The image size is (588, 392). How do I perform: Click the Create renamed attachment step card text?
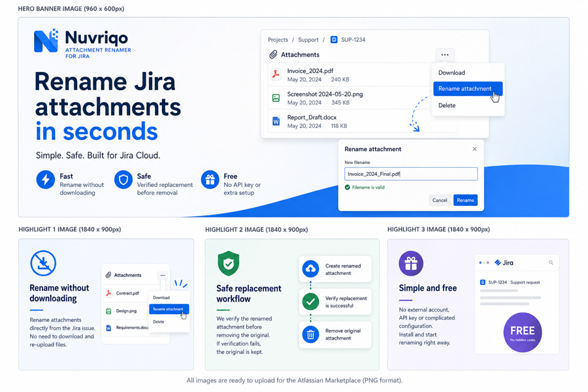tap(343, 269)
